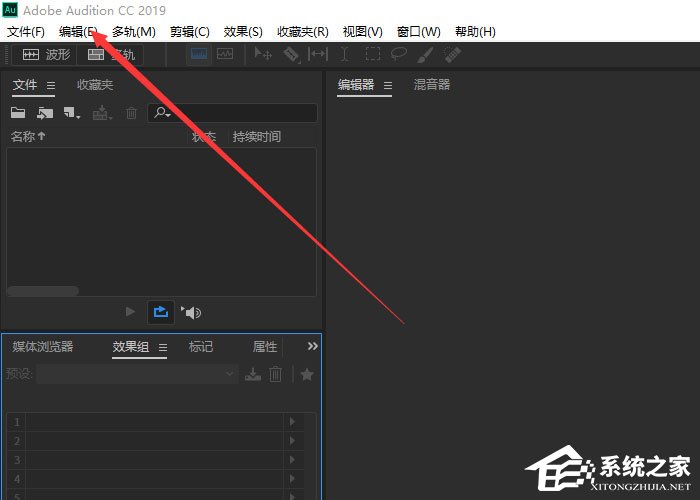Switch to the 属性 tab
Screen dimensions: 700x500
(x=265, y=346)
